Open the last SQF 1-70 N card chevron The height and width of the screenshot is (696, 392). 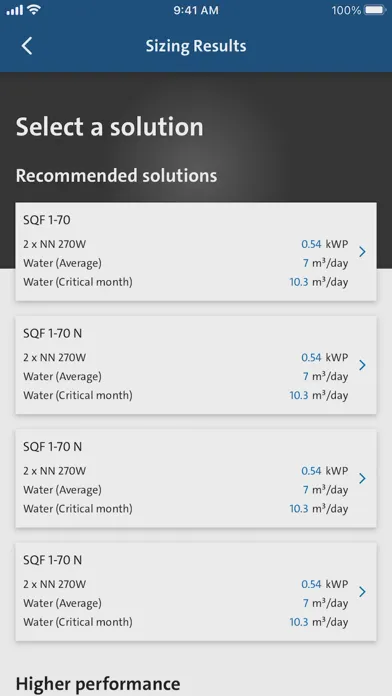coord(362,591)
